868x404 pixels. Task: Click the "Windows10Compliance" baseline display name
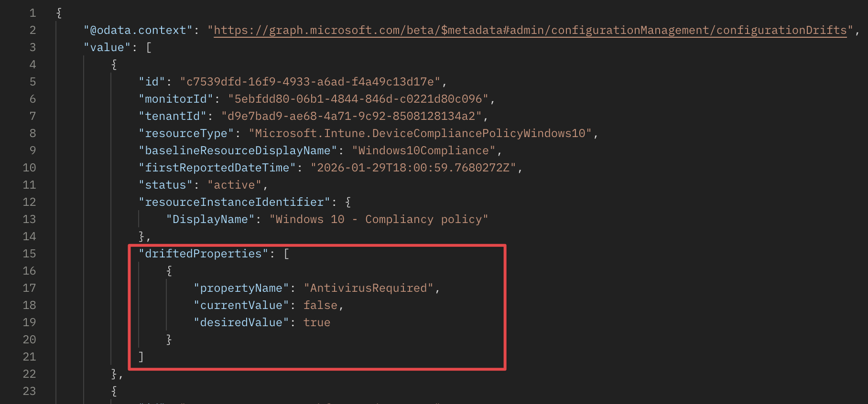click(x=423, y=150)
